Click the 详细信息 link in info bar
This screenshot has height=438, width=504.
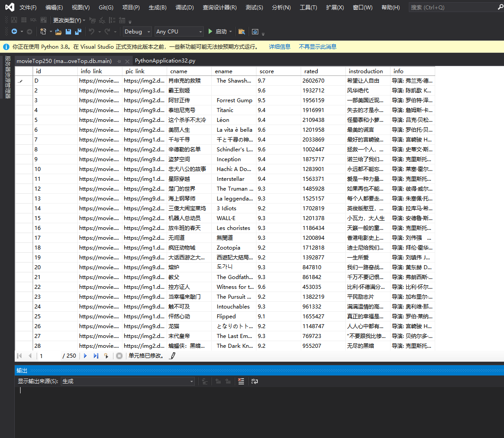click(x=280, y=47)
